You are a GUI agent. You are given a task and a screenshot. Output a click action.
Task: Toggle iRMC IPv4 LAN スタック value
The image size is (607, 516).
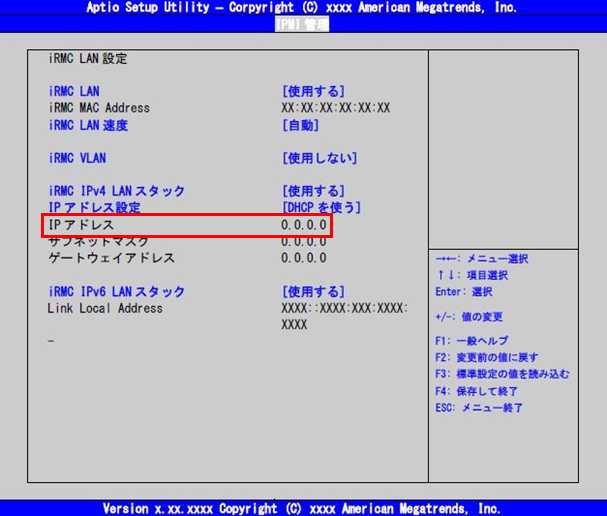click(x=313, y=191)
